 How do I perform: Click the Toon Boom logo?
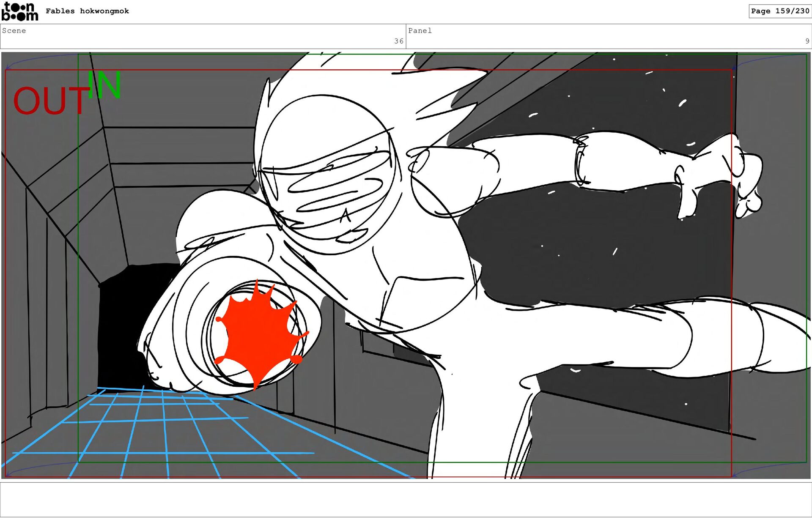pos(19,11)
